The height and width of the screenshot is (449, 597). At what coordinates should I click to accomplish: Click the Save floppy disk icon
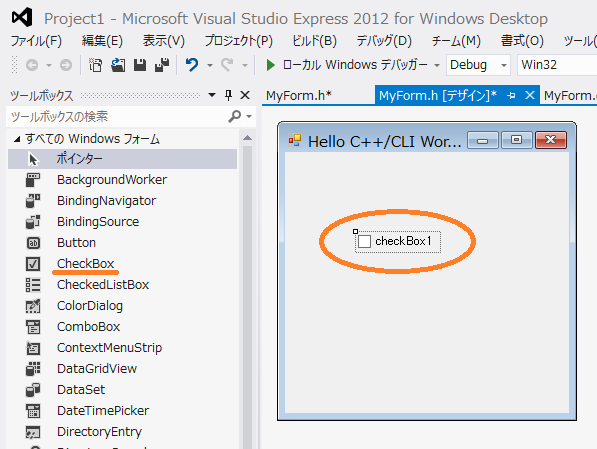pos(140,65)
